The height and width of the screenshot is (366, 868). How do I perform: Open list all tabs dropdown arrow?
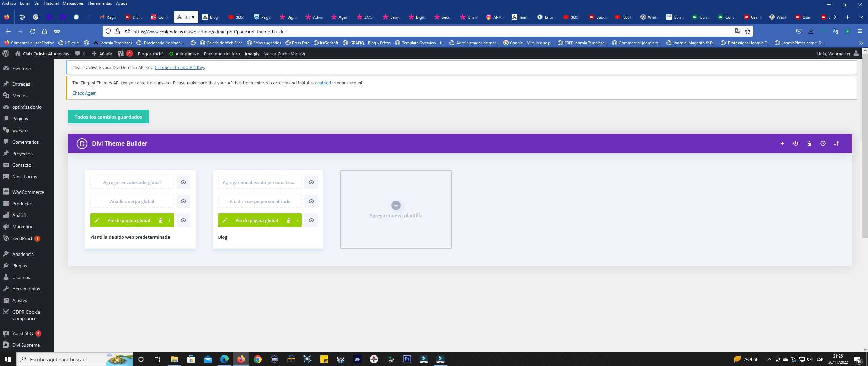(x=861, y=17)
